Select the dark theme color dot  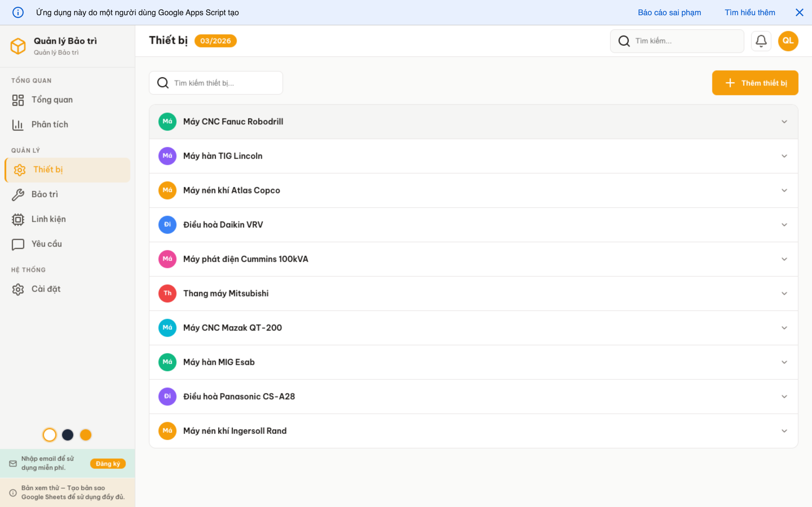click(67, 435)
